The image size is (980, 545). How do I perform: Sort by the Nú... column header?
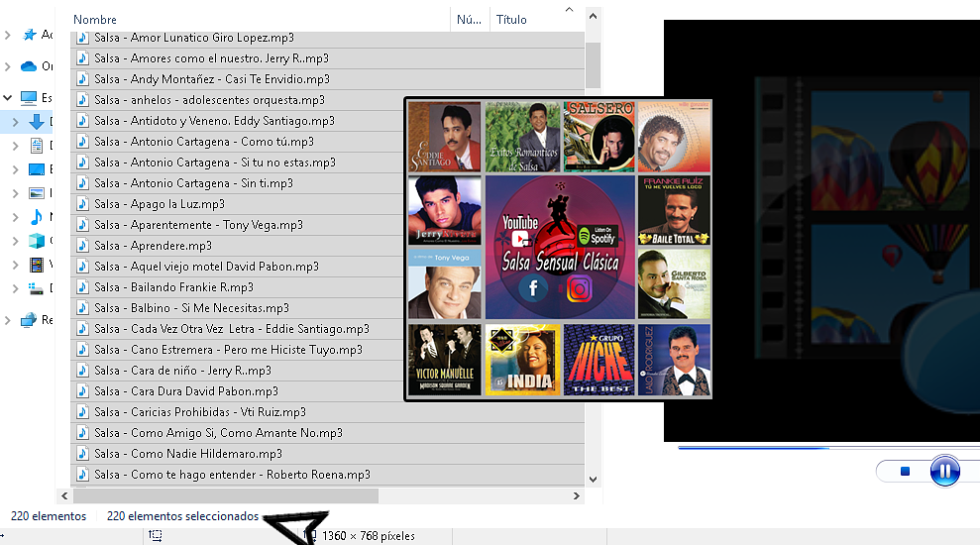[470, 20]
